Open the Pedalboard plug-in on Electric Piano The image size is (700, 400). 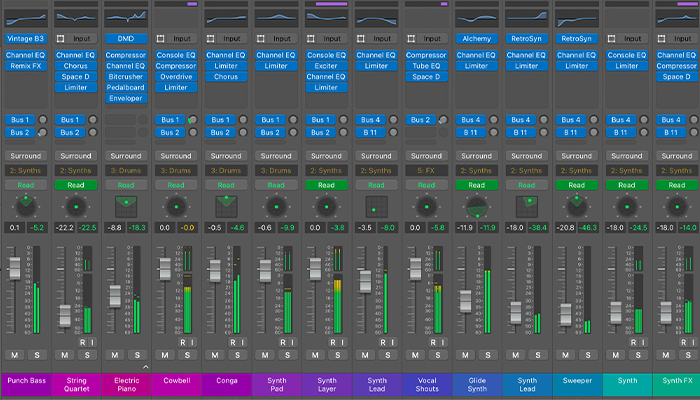pyautogui.click(x=126, y=88)
